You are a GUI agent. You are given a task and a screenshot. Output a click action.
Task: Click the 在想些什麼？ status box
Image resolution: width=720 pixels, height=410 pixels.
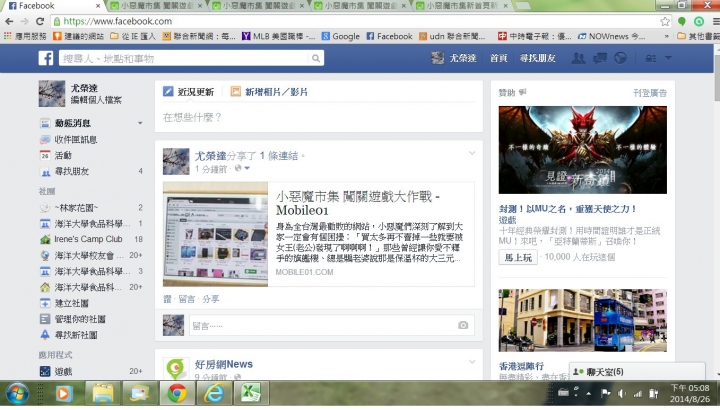[x=319, y=118]
